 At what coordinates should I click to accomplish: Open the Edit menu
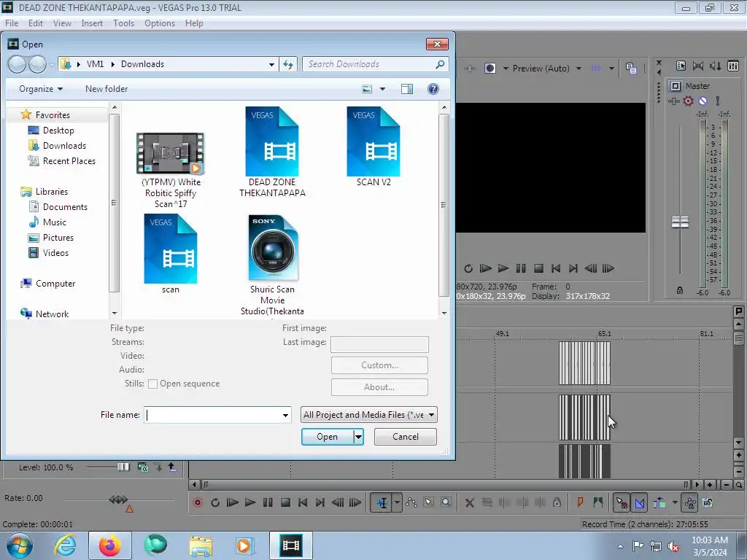[36, 23]
